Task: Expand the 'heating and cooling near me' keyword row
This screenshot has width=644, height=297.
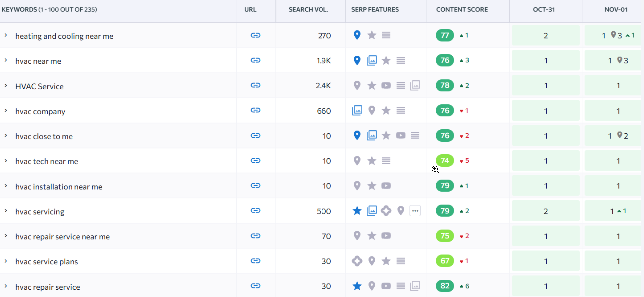Action: point(6,35)
